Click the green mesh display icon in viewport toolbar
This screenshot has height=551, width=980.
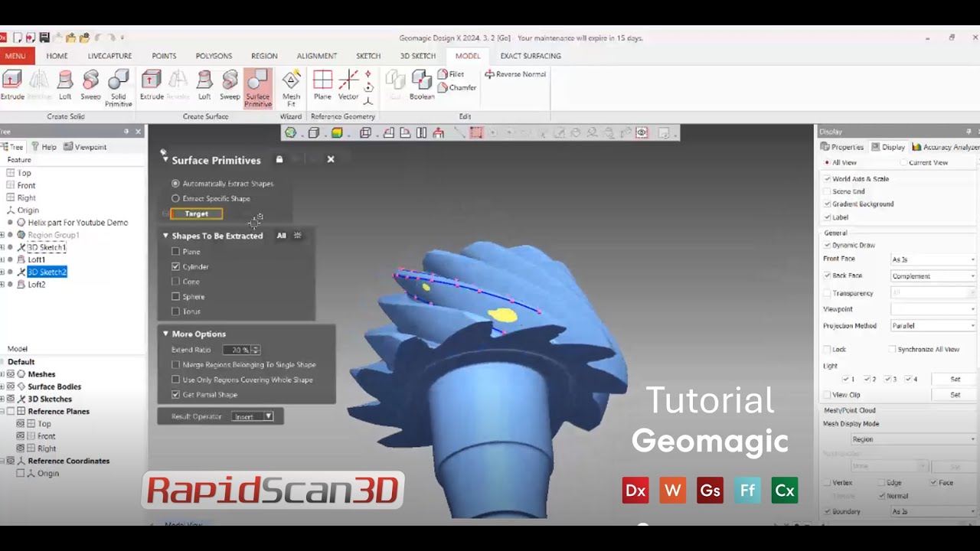pos(290,133)
